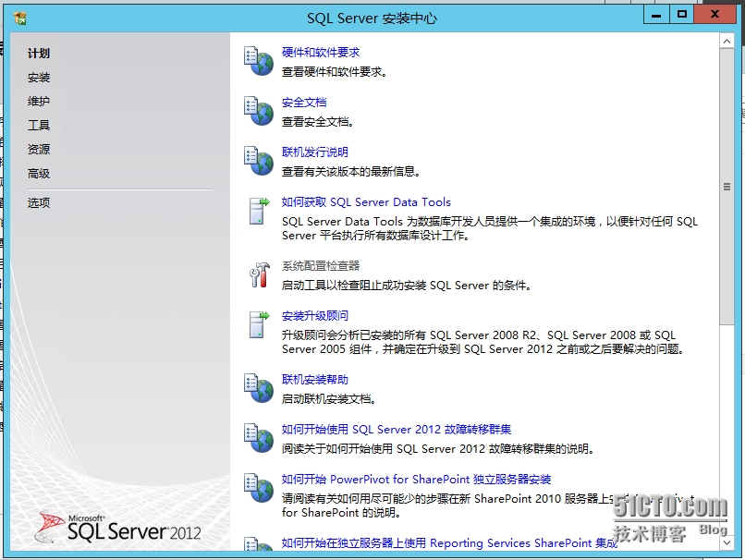
Task: Click the SQL Server Data Tools document icon
Action: pyautogui.click(x=258, y=210)
